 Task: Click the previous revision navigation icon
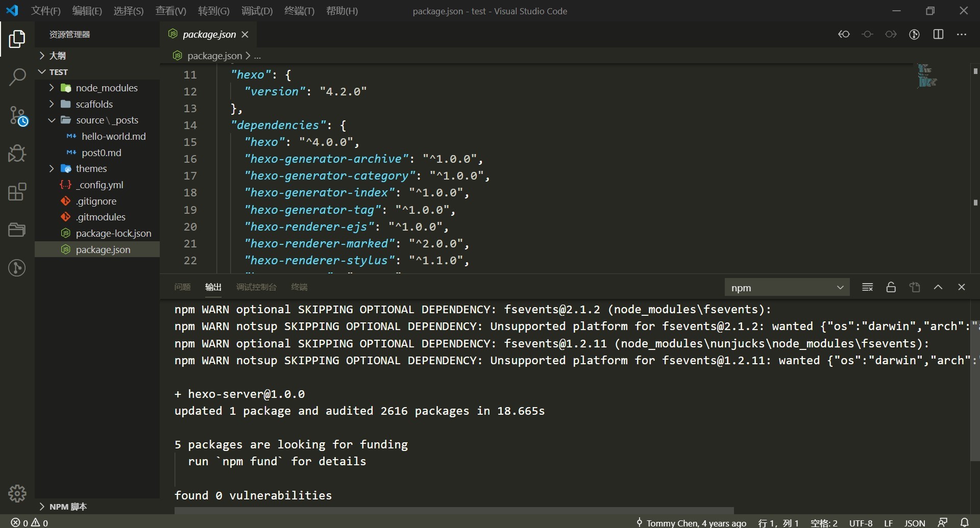(868, 34)
